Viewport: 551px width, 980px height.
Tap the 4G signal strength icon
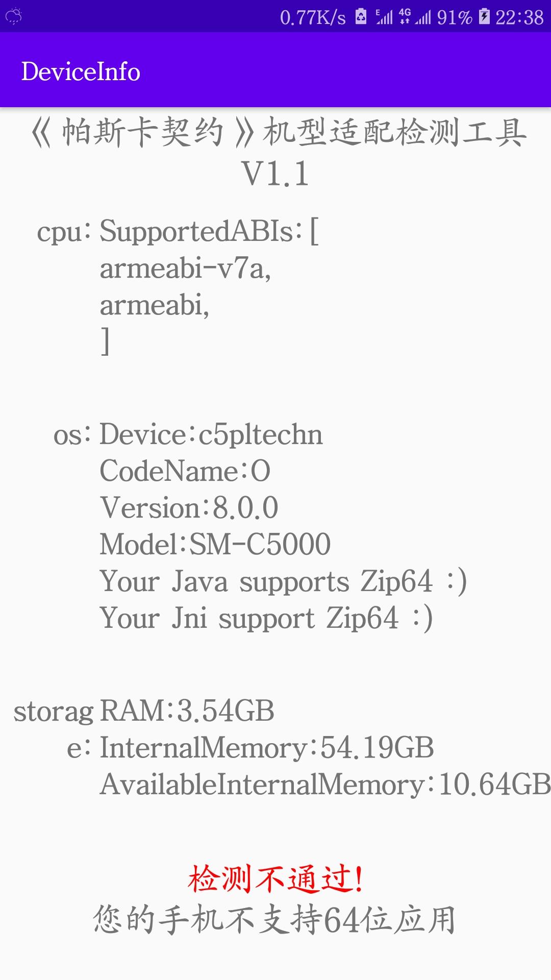[x=415, y=17]
